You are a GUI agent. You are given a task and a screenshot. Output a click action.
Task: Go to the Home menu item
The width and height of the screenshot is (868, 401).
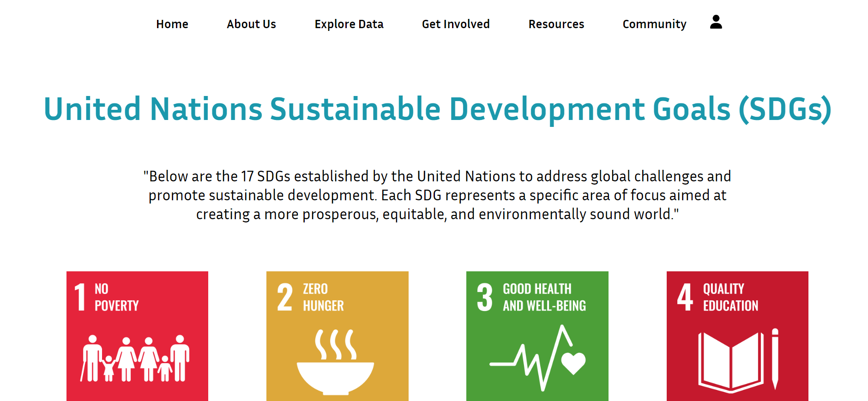click(x=172, y=24)
